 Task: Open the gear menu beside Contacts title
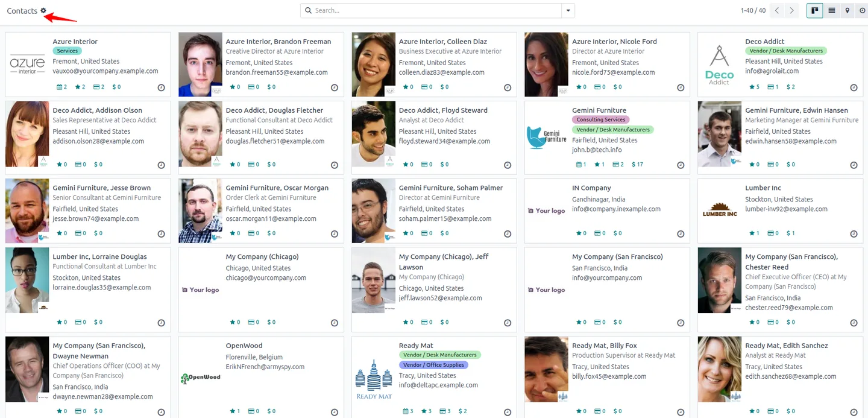click(43, 11)
